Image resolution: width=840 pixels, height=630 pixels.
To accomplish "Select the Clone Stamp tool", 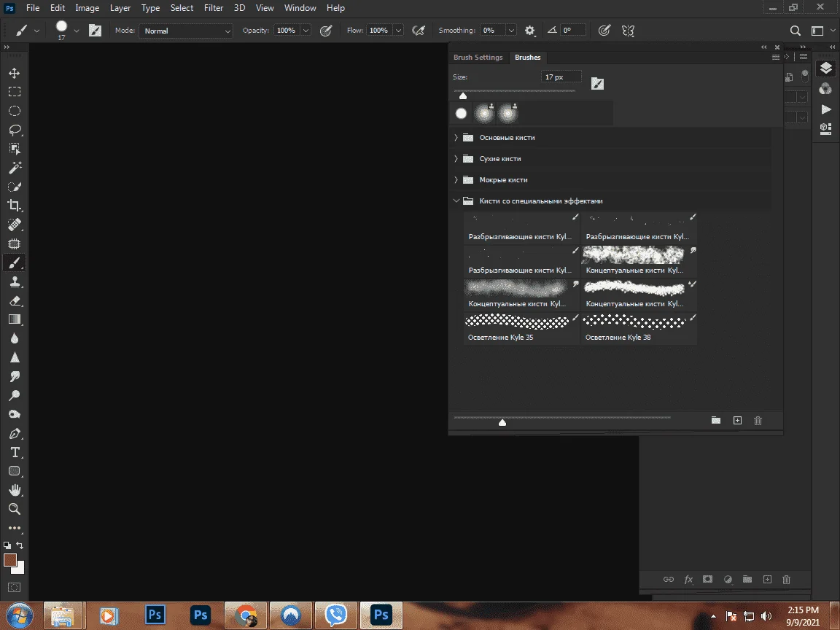I will (x=15, y=281).
